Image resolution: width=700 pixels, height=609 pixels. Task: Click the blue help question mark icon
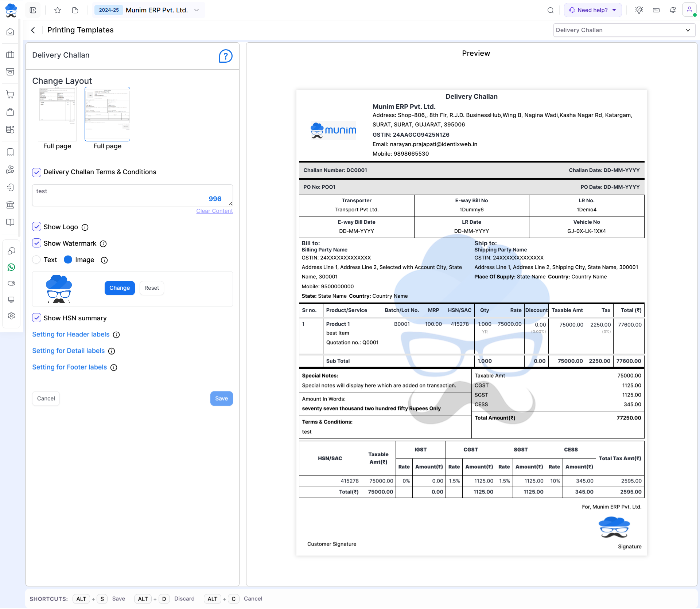(x=226, y=56)
